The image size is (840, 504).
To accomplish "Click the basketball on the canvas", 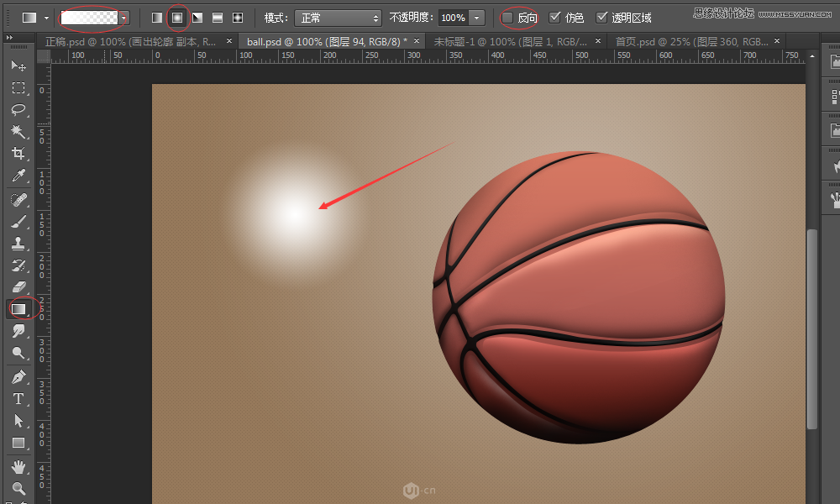I will pos(579,297).
